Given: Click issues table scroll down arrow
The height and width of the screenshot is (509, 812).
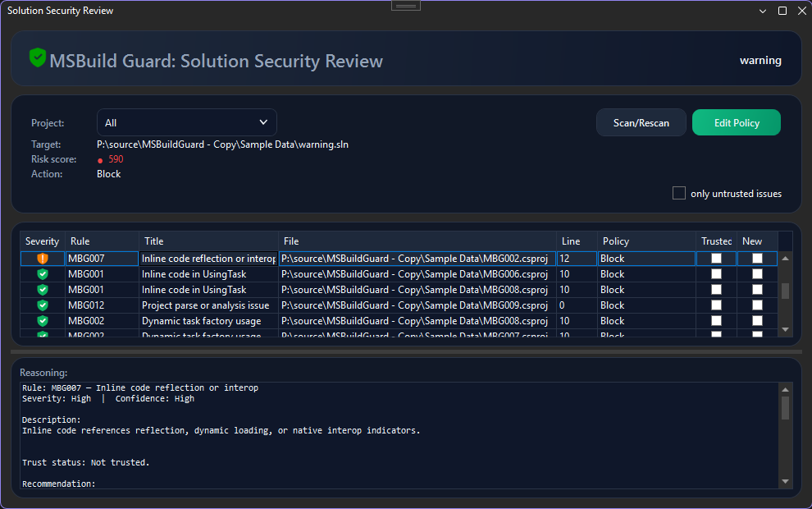Looking at the screenshot, I should point(785,330).
